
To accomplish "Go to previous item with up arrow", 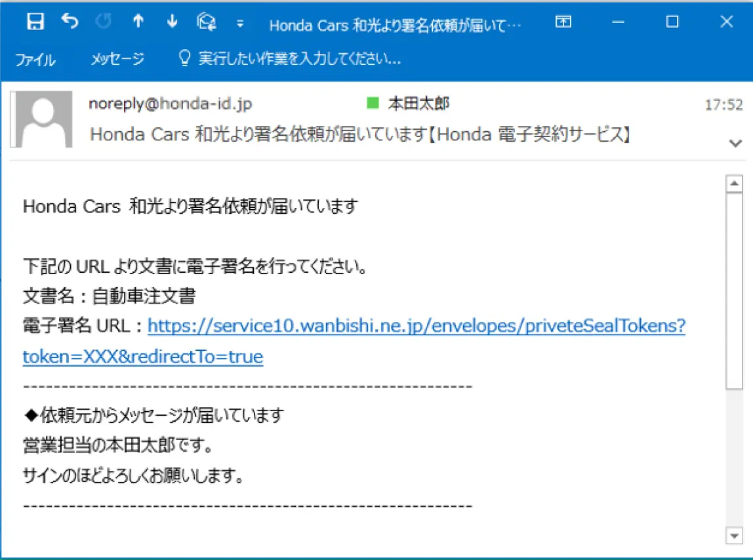I will (138, 21).
